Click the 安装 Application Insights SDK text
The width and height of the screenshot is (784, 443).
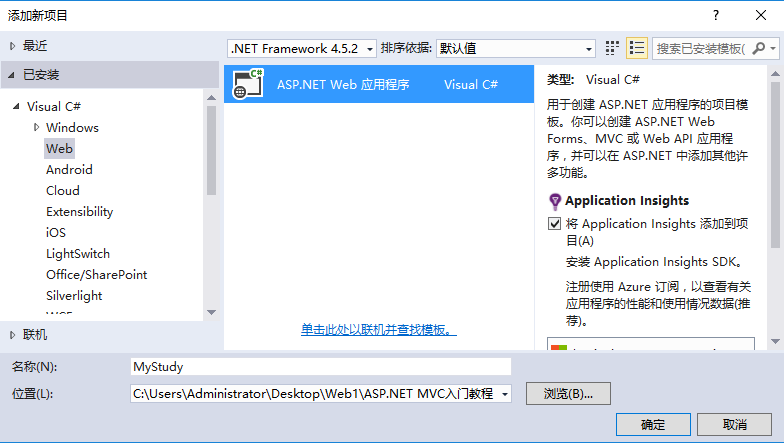[x=654, y=262]
